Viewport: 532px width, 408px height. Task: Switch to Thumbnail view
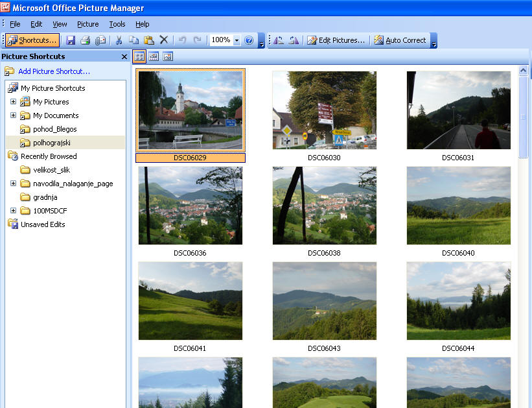(139, 56)
